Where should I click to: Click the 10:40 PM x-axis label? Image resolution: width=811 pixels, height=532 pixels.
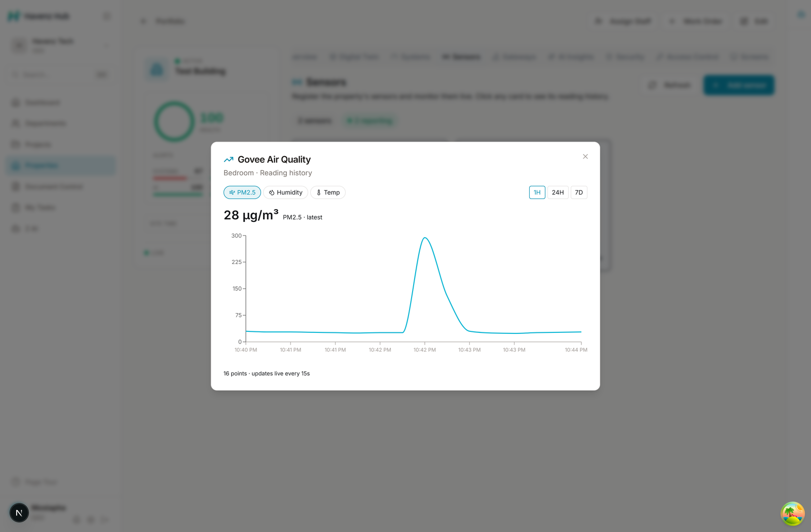click(246, 350)
